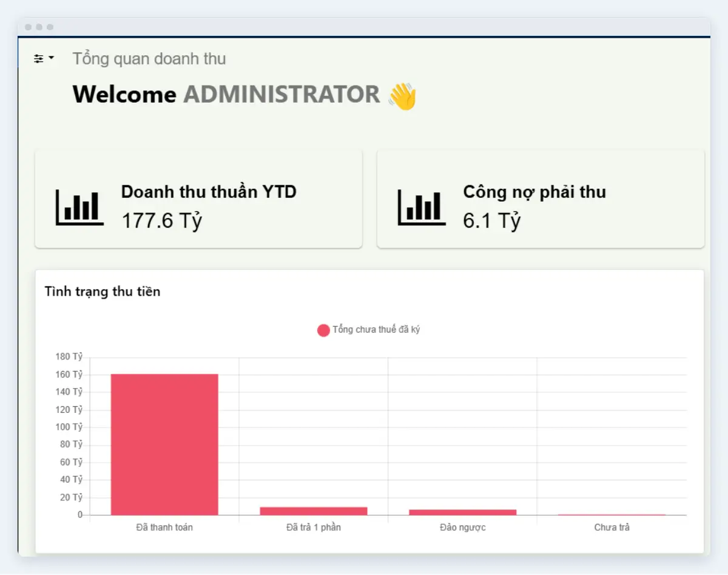Click the '6.1 Tỷ' receivables value
728x575 pixels.
(x=492, y=221)
